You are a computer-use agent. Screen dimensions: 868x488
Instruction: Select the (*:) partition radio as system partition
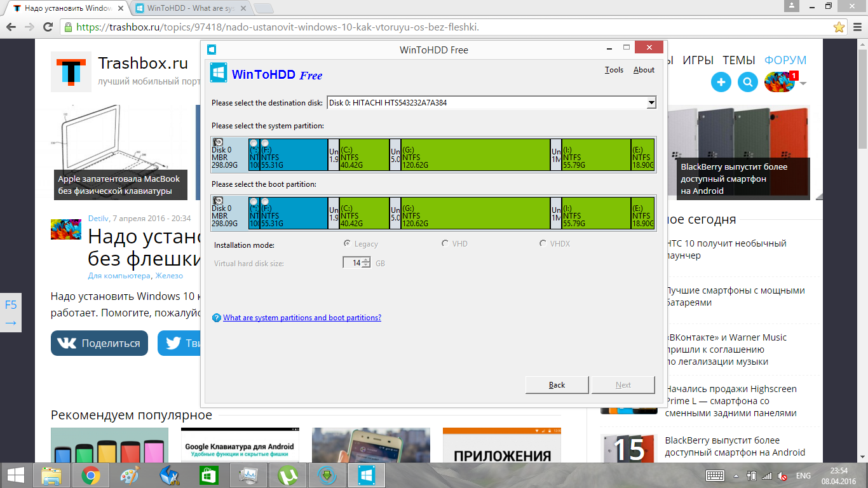(254, 143)
